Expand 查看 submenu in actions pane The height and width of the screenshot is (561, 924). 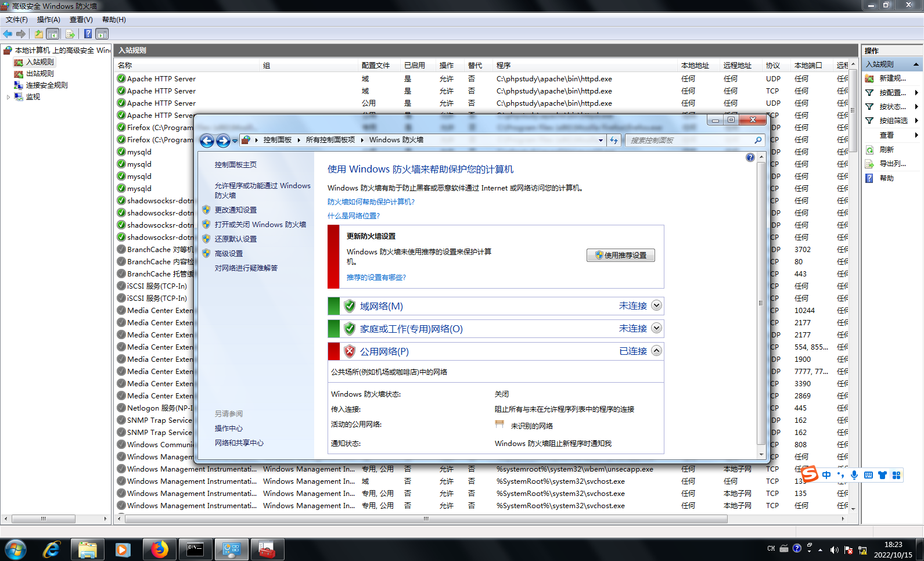point(916,135)
